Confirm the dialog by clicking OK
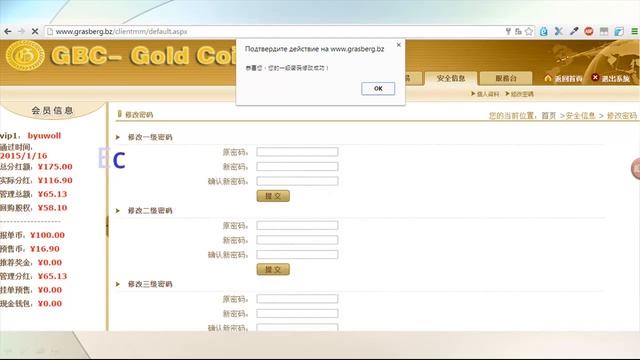The image size is (640, 360). coord(378,89)
